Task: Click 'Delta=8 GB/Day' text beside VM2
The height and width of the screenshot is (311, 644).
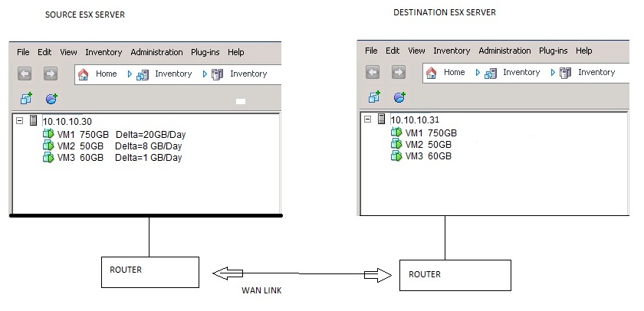Action: coord(148,146)
